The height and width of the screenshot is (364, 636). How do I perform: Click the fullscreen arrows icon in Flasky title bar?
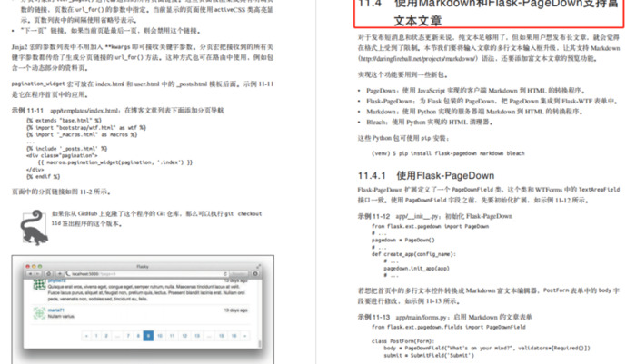pos(258,266)
